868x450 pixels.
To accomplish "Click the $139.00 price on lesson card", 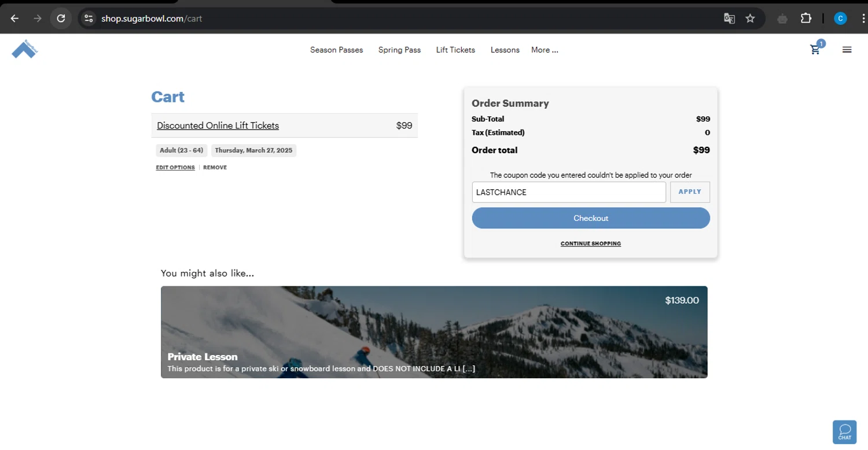I will click(682, 300).
